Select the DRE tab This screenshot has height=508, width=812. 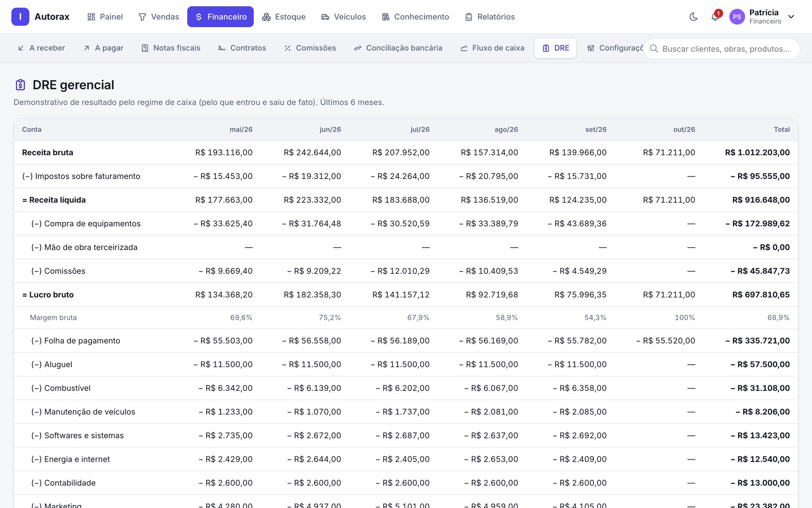pos(555,48)
